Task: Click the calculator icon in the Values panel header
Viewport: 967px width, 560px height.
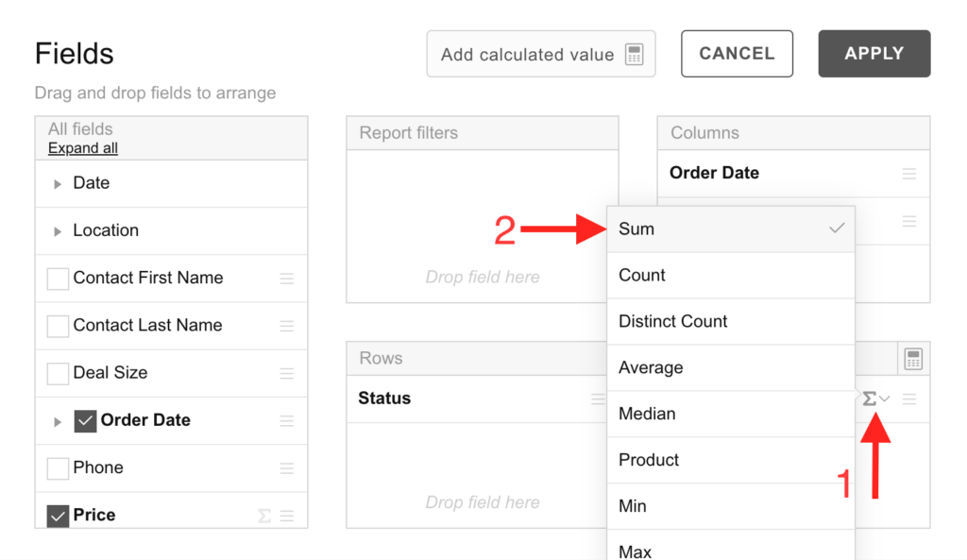Action: pyautogui.click(x=912, y=358)
